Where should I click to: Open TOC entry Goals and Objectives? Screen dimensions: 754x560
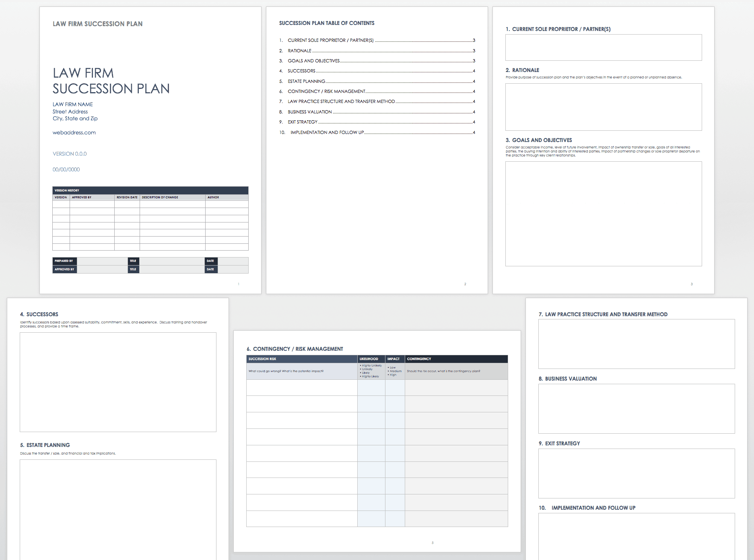pyautogui.click(x=377, y=61)
